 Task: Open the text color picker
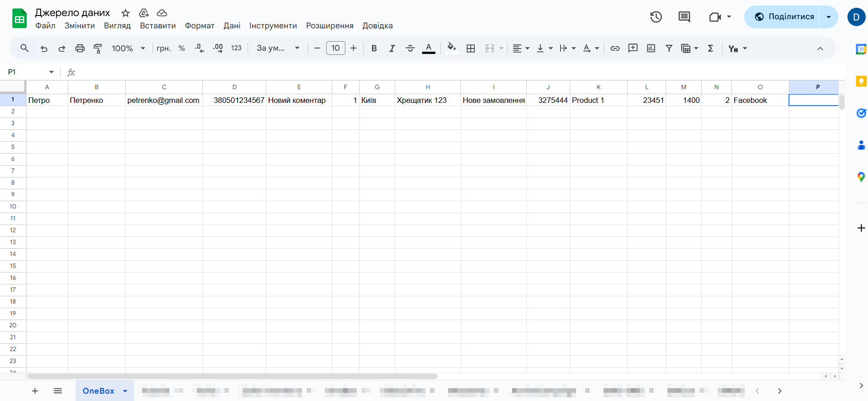tap(429, 48)
